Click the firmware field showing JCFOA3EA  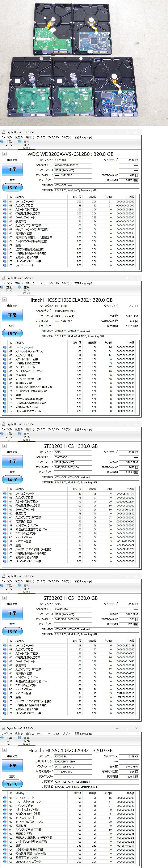coord(72,756)
